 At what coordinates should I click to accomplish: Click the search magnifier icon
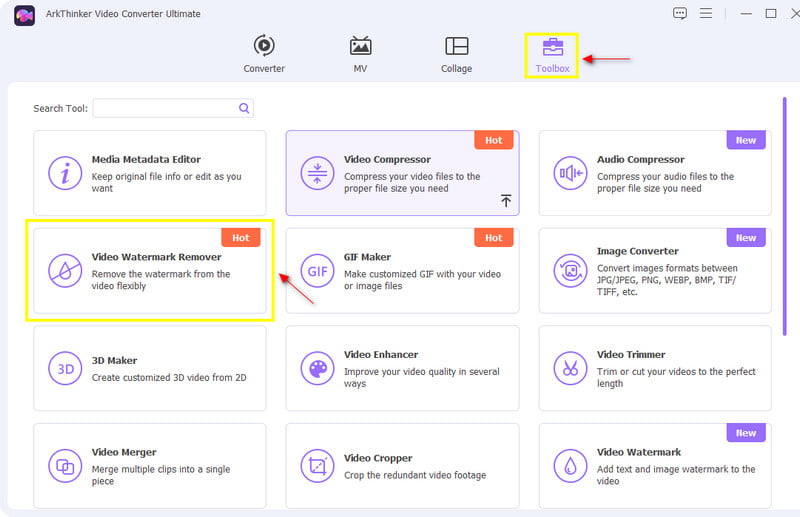[244, 108]
